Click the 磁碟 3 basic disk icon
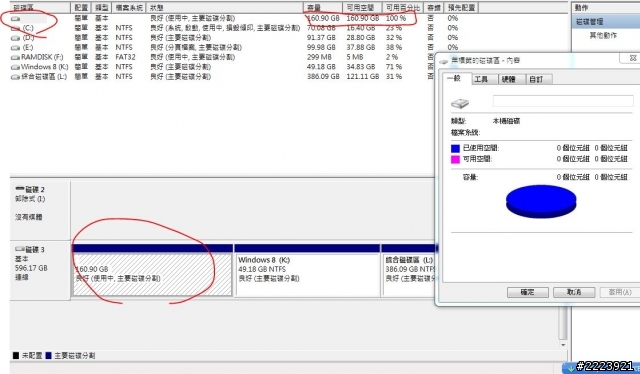The width and height of the screenshot is (640, 374). (x=20, y=249)
